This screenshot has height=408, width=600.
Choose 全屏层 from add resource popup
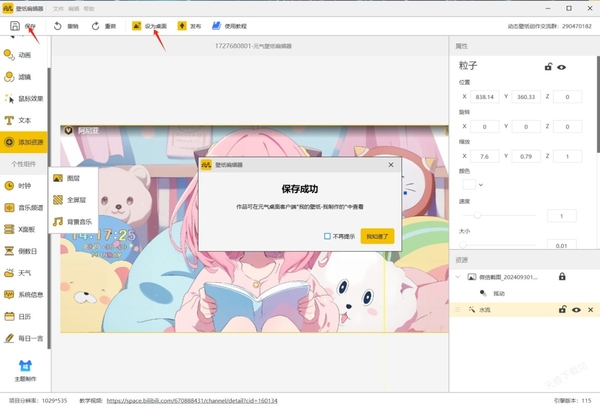point(73,200)
